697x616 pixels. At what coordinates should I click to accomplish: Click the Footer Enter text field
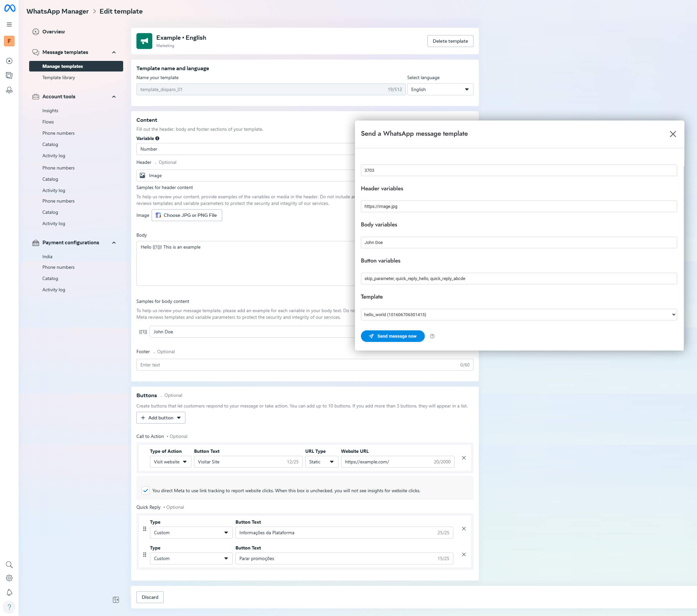tap(297, 365)
